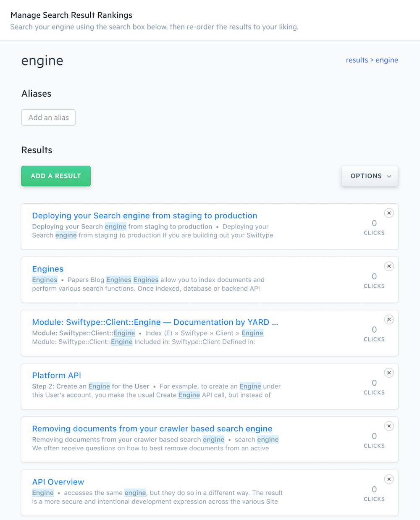420x520 pixels.
Task: Click the chevron on the Options button
Action: click(x=389, y=176)
